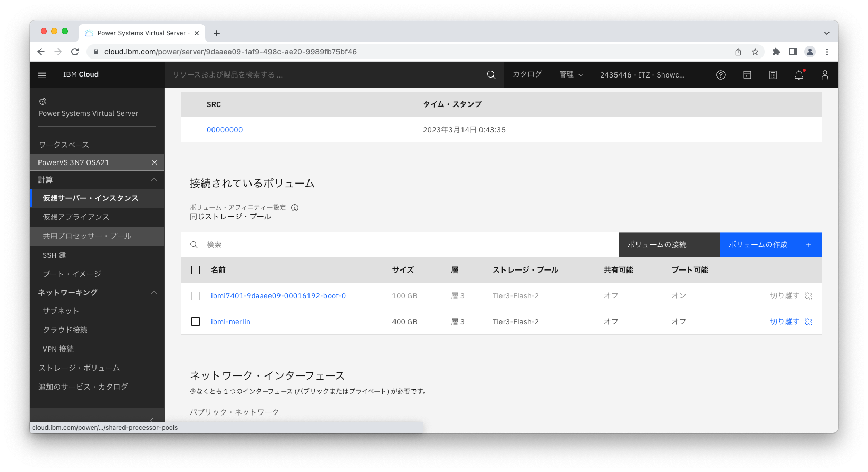Sort by the ストレージ・プール column header
Viewport: 868px width, 472px height.
525,270
